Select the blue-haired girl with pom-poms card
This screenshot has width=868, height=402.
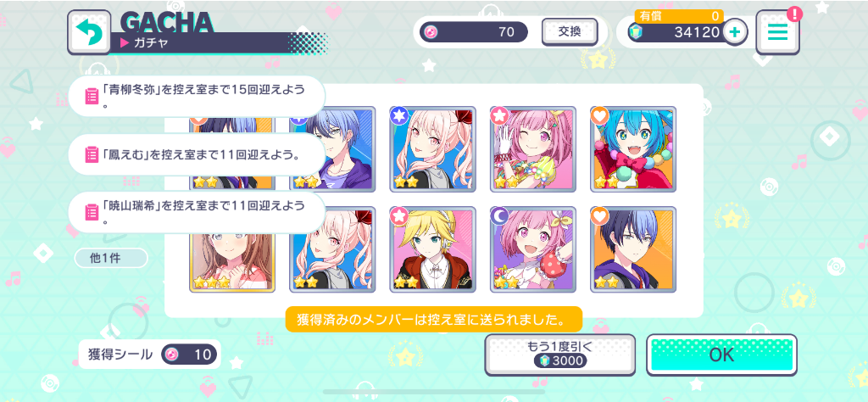tap(633, 149)
